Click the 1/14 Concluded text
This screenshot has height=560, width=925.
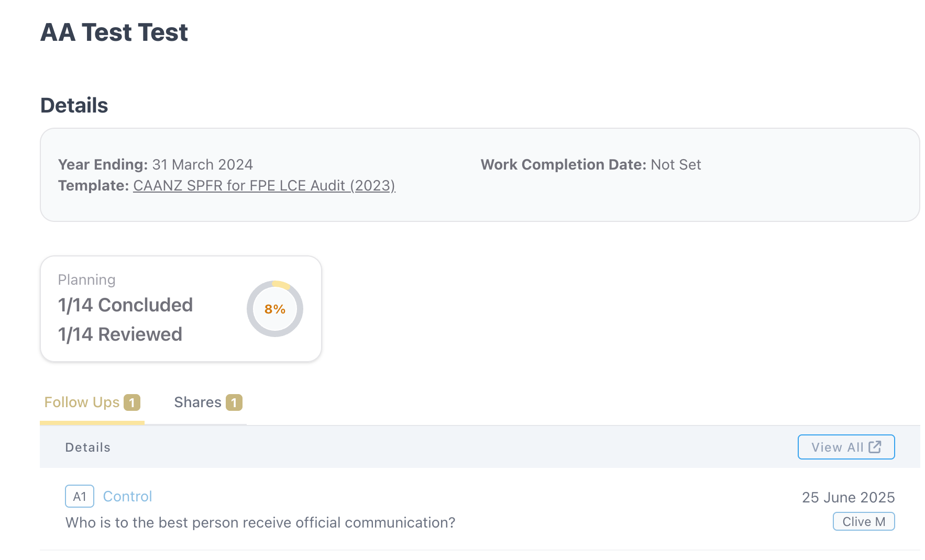(126, 305)
